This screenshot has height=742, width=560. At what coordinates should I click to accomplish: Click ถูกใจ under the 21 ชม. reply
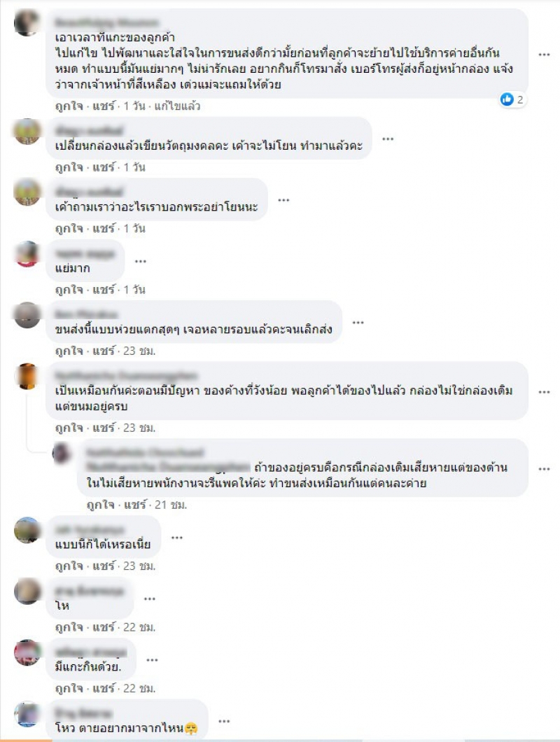101,505
